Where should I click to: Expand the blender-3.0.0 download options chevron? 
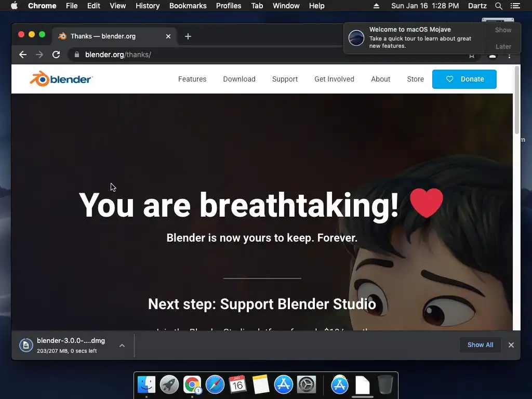tap(122, 345)
